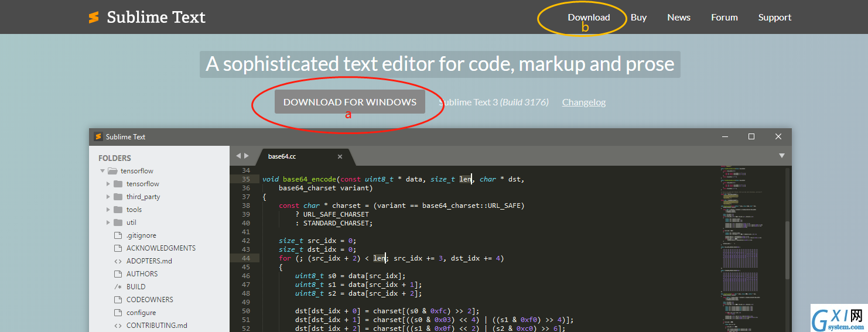Click the configure file icon
The width and height of the screenshot is (868, 332).
pyautogui.click(x=118, y=313)
